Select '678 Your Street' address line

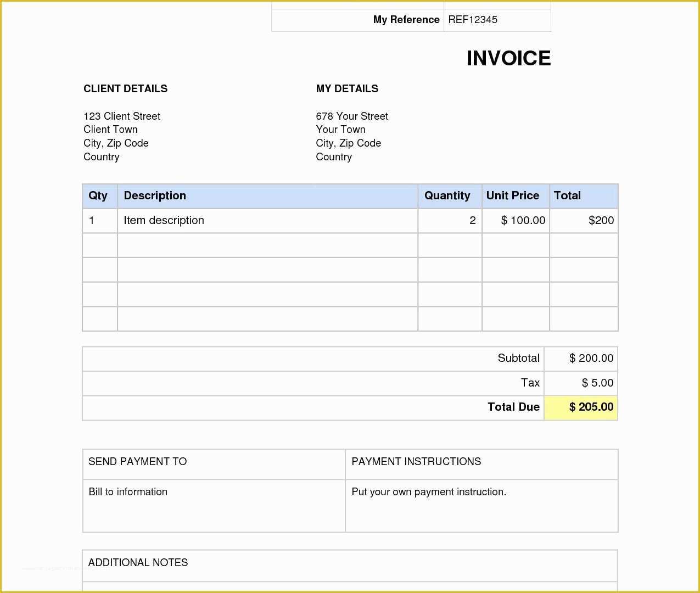point(352,116)
